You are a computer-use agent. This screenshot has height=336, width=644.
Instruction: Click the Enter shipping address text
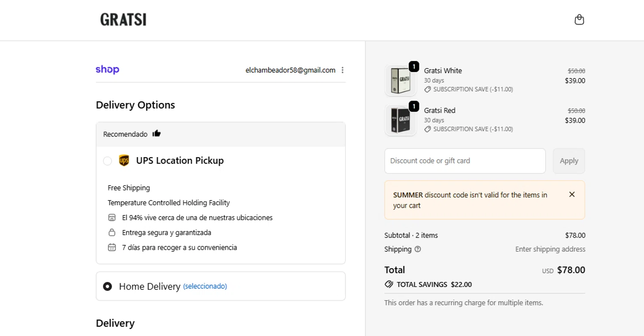[x=550, y=249]
